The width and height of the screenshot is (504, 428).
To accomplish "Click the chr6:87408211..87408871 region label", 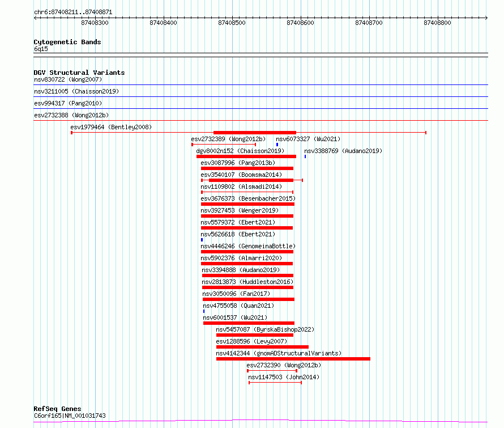I will tap(73, 12).
